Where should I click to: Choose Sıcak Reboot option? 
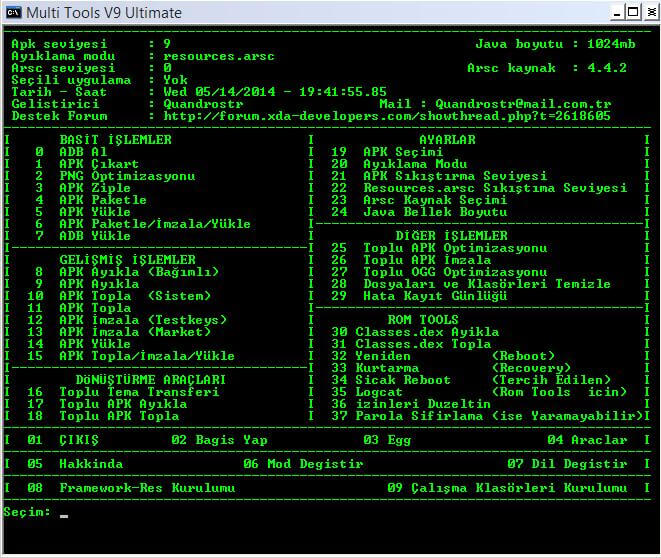[407, 380]
